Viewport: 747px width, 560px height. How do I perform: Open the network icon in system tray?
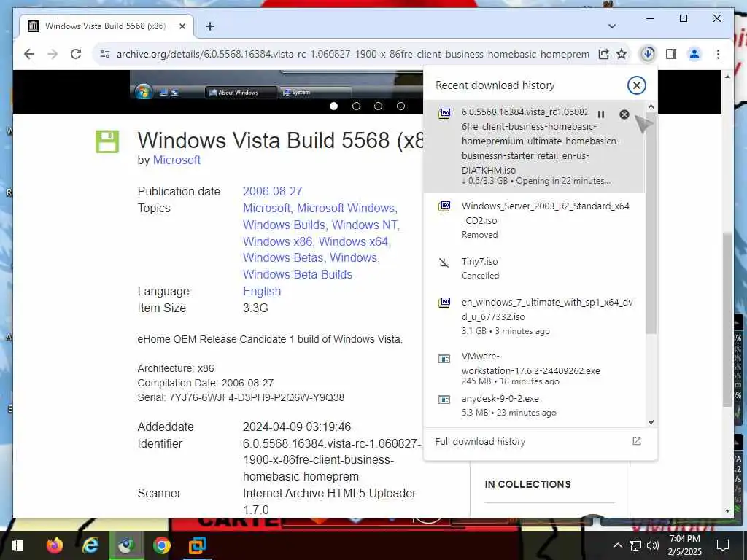635,545
